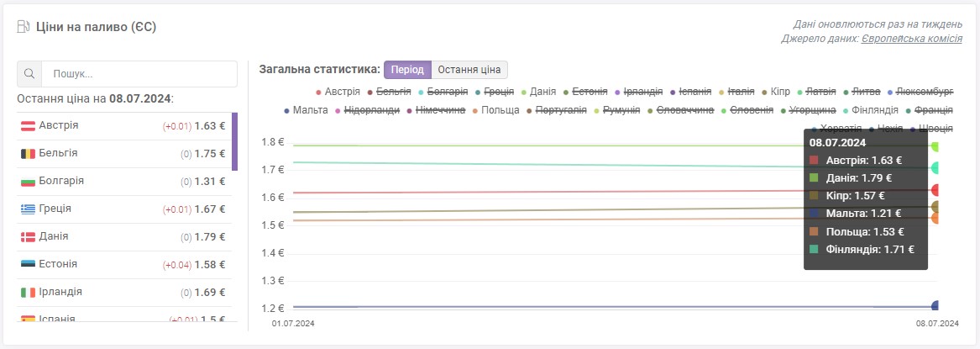Click the red Австрія legend dot
The image size is (980, 349).
pos(319,92)
